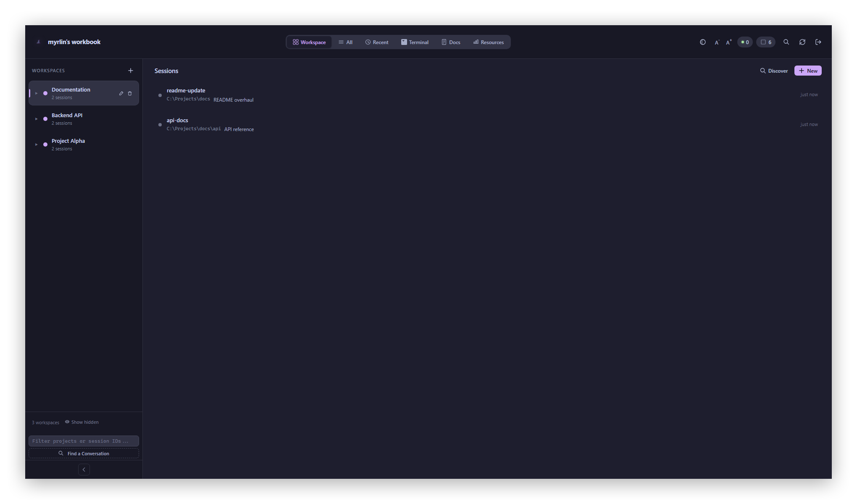Viewport: 857px width, 504px height.
Task: Focus the Filter projects or session IDs field
Action: 84,441
